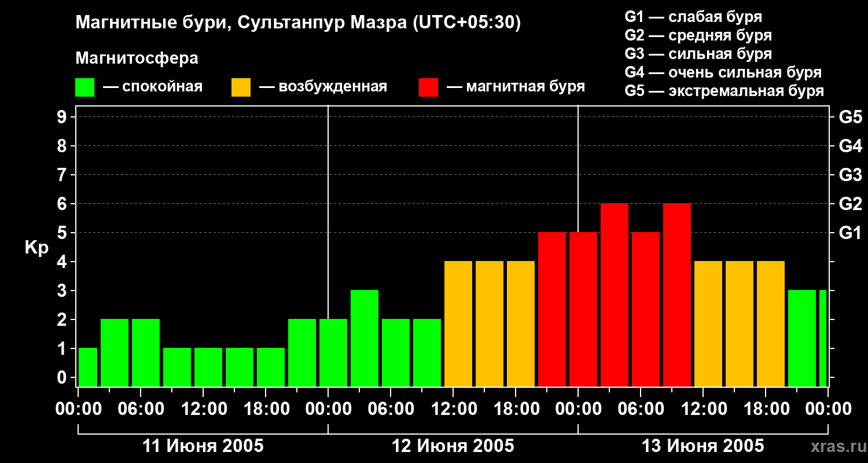Click the 'G2' right axis label
This screenshot has height=463, width=868.
pyautogui.click(x=850, y=204)
